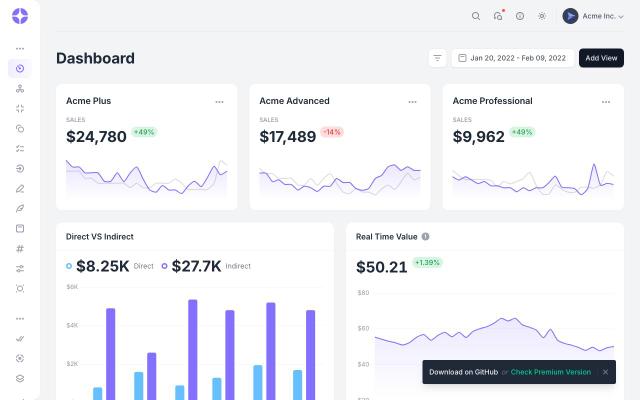The image size is (640, 400).
Task: Click the focus-frame sidebar icon
Action: tap(20, 289)
